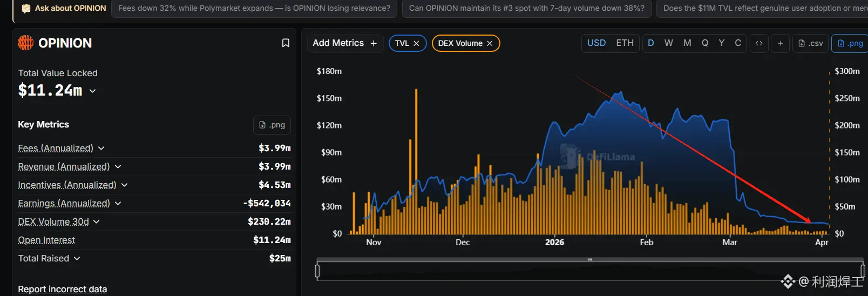This screenshot has height=296, width=868.
Task: Select yearly (Y) interval
Action: [x=722, y=43]
